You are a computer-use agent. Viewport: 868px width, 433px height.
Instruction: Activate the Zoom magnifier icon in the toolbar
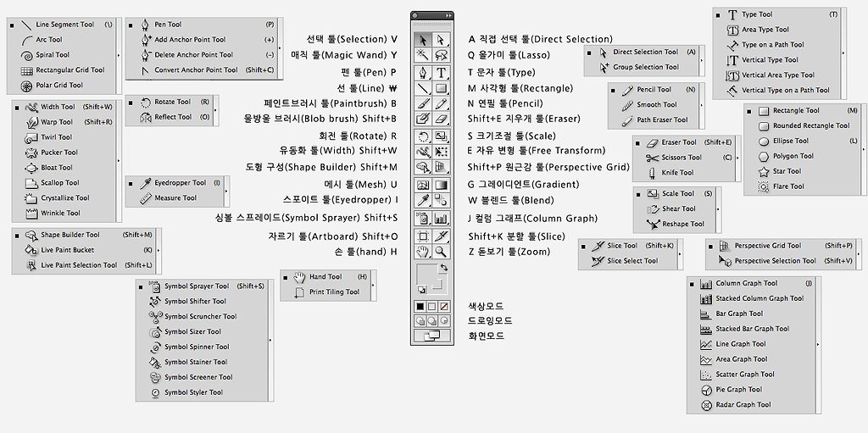point(441,252)
